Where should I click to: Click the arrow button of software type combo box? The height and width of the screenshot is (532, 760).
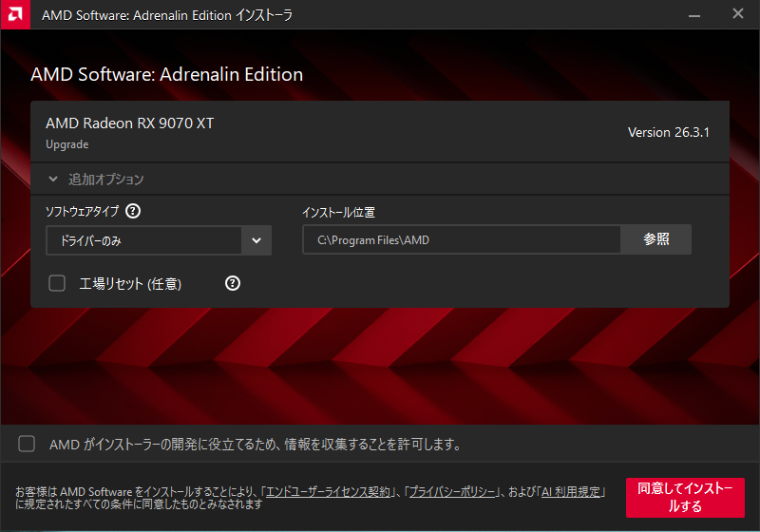tap(256, 241)
